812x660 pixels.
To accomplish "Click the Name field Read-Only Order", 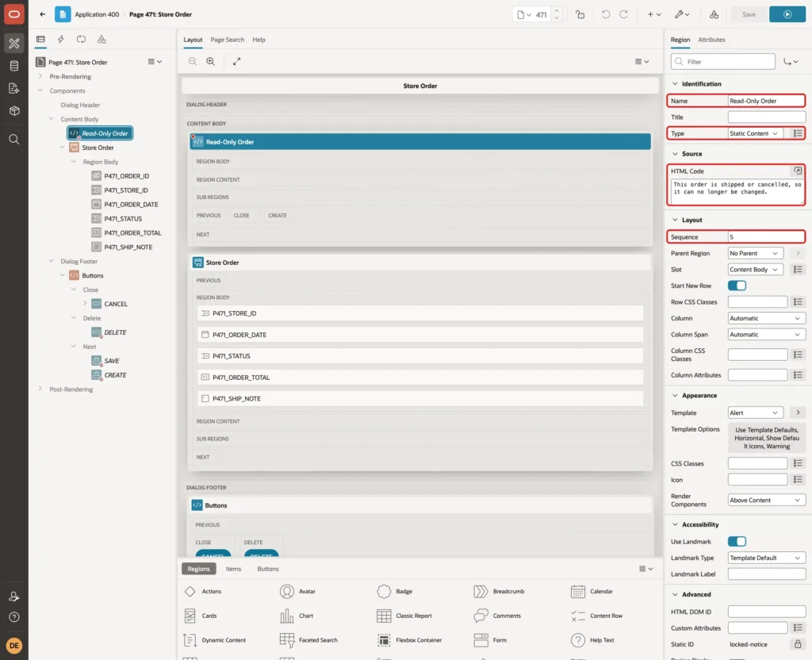I will pyautogui.click(x=767, y=101).
